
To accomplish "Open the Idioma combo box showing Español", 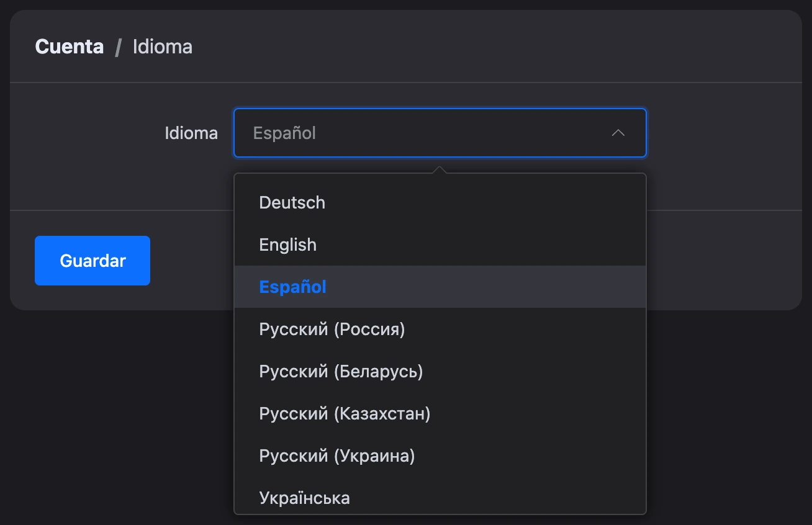I will pos(440,133).
